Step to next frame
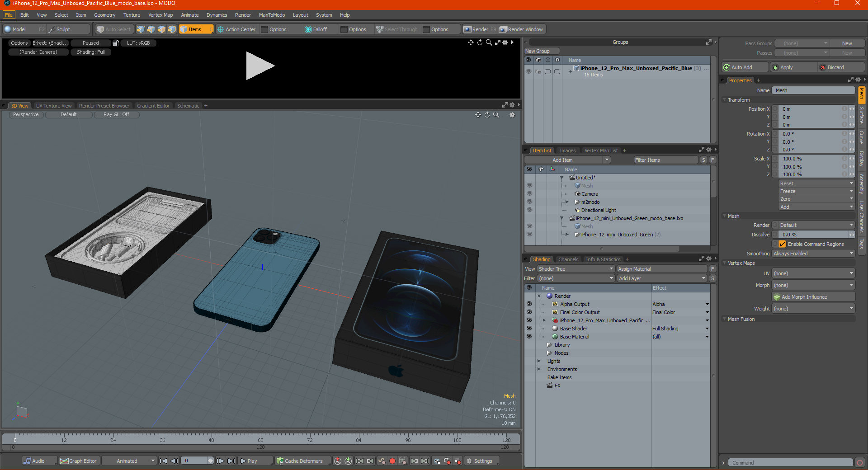 (x=220, y=461)
